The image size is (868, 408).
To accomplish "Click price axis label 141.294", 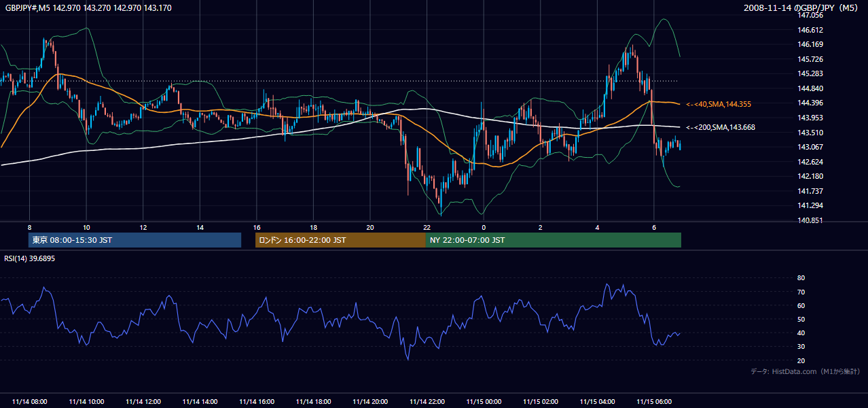I will (811, 205).
